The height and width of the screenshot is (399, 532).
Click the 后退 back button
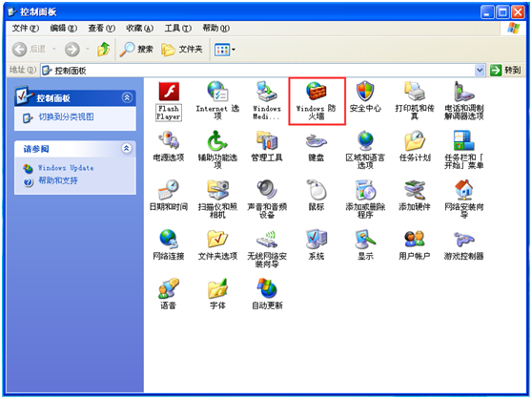click(x=29, y=50)
